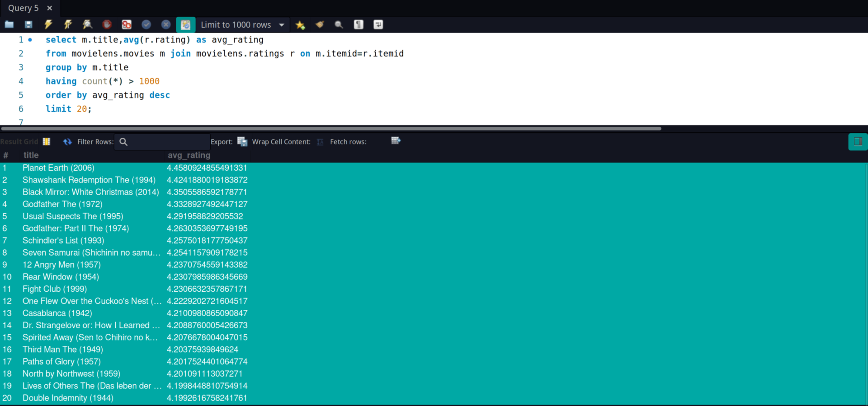Toggle Wrap Cell Content option
Viewport: 868px width, 406px height.
pyautogui.click(x=320, y=142)
